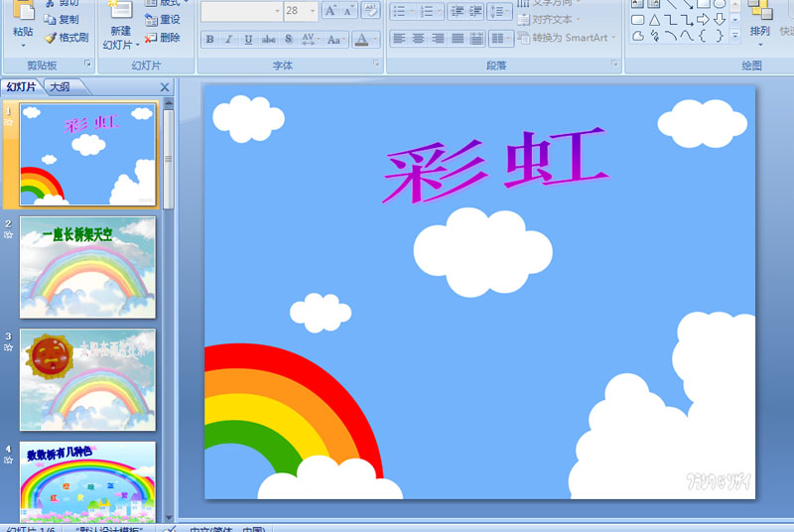Open font color dropdown arrow

pos(375,39)
